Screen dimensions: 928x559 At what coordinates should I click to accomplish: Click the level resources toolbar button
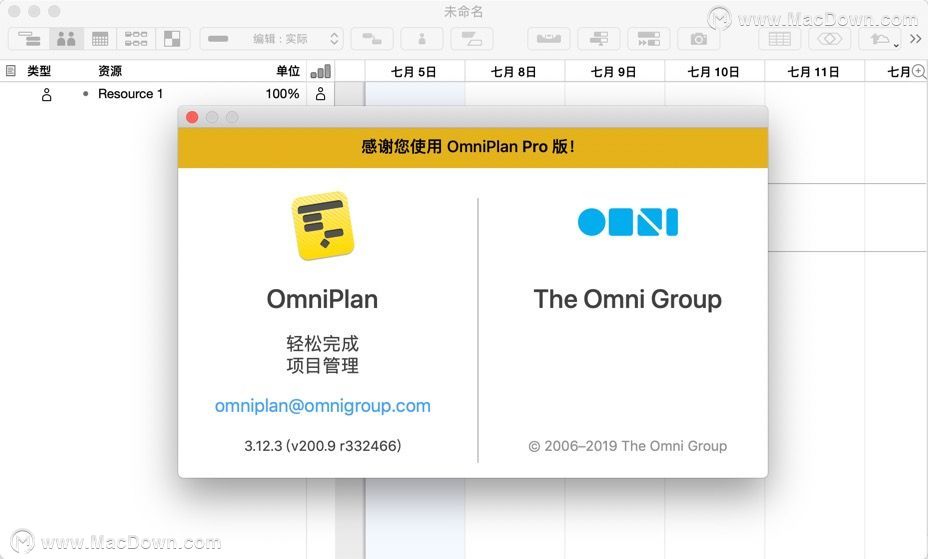(549, 39)
